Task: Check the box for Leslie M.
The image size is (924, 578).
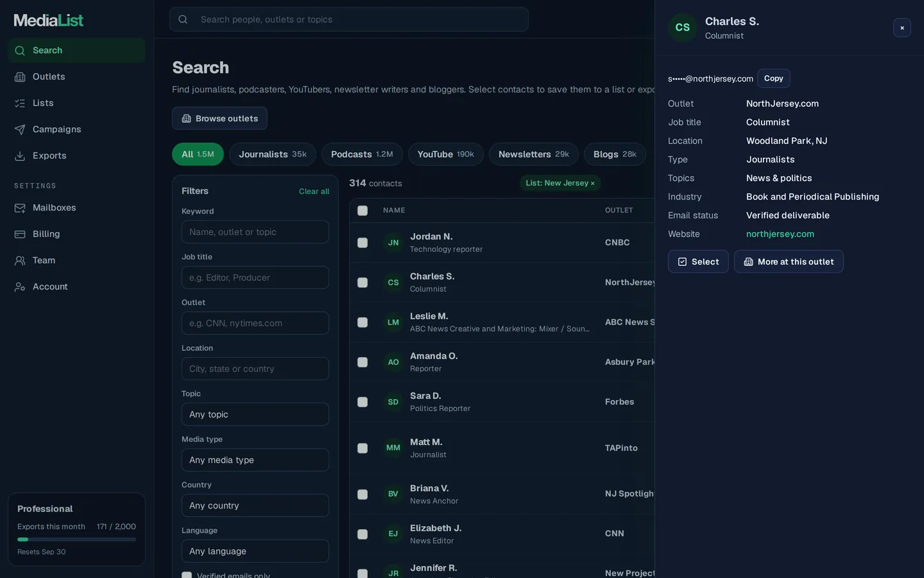Action: coord(363,322)
